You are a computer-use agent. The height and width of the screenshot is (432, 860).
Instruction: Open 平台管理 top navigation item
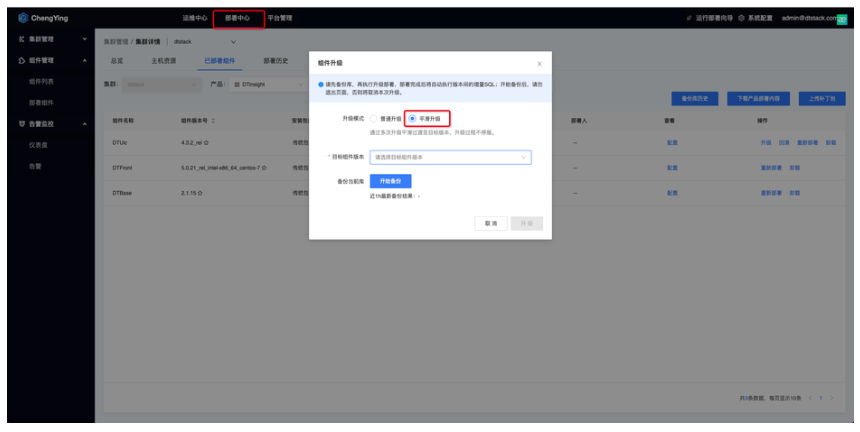280,18
